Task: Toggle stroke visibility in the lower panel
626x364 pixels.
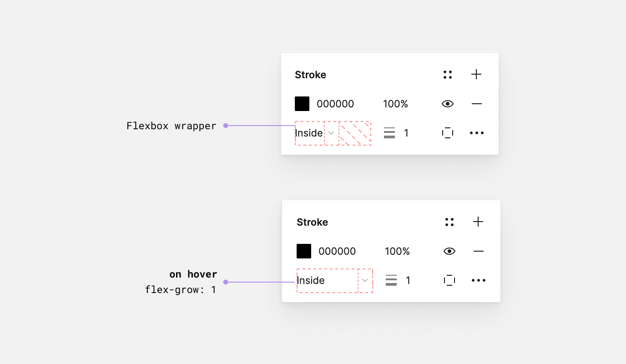Action: pos(449,251)
